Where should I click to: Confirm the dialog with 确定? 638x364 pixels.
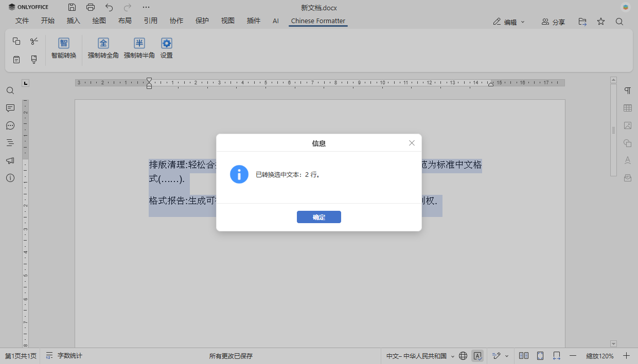(x=319, y=217)
